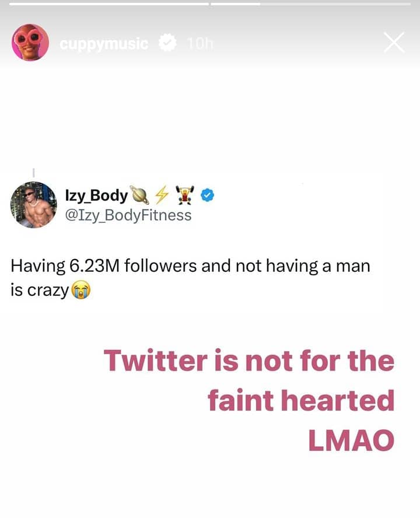420x518 pixels.
Task: Click the "Twitter is not for the" caption line
Action: point(249,360)
